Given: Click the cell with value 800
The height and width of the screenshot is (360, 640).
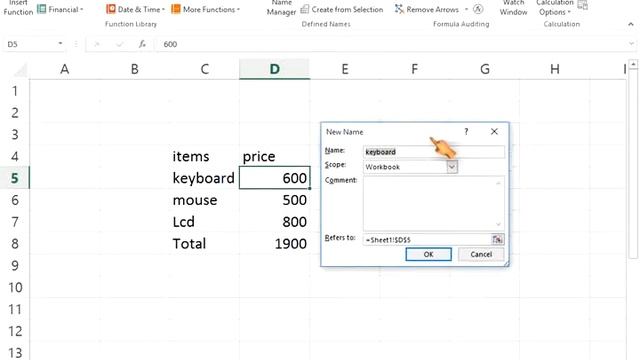Looking at the screenshot, I should click(275, 222).
